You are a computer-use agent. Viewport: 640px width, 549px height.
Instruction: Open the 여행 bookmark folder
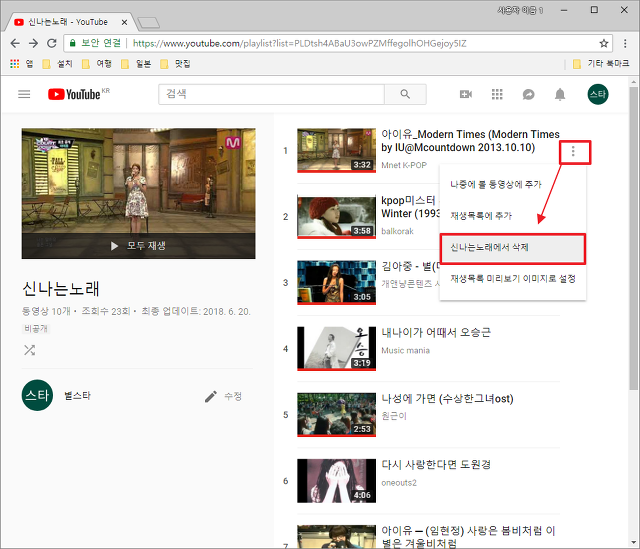pos(97,64)
